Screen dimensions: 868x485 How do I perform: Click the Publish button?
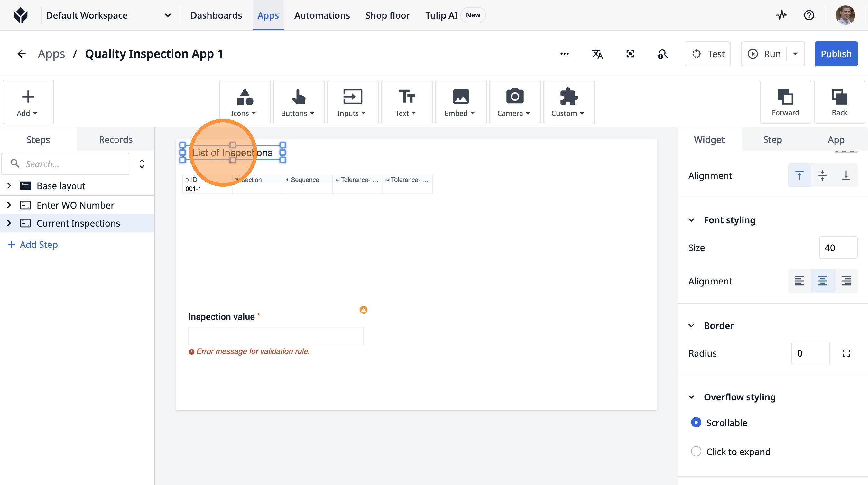tap(836, 54)
